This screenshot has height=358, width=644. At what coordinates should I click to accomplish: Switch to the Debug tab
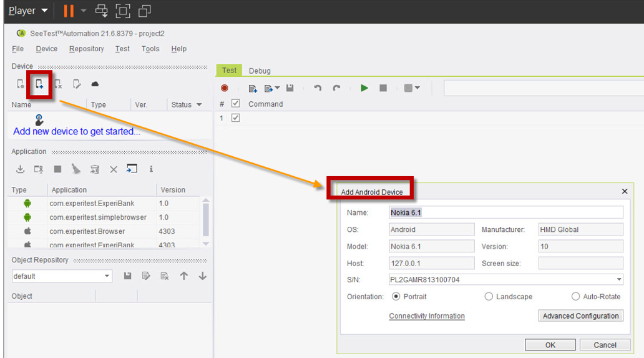[260, 71]
